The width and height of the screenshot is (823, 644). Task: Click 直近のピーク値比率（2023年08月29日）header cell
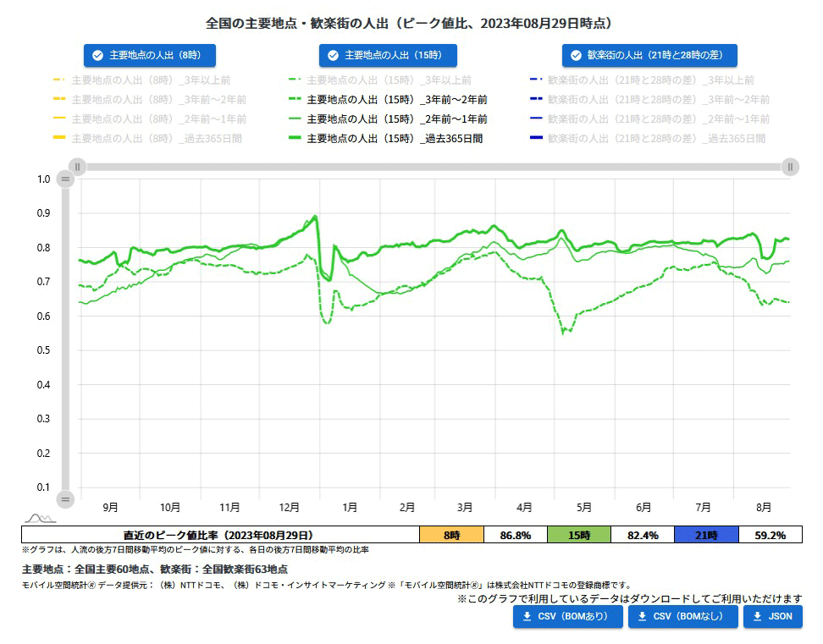pyautogui.click(x=220, y=535)
